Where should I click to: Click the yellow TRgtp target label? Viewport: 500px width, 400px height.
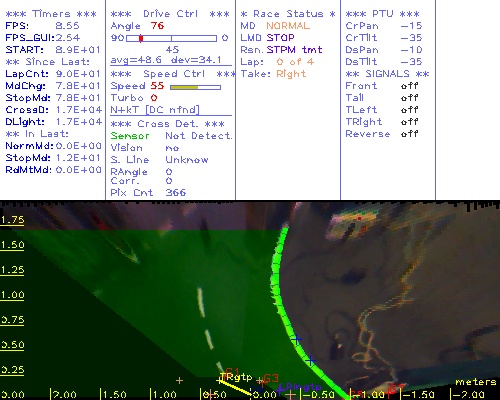(x=237, y=377)
